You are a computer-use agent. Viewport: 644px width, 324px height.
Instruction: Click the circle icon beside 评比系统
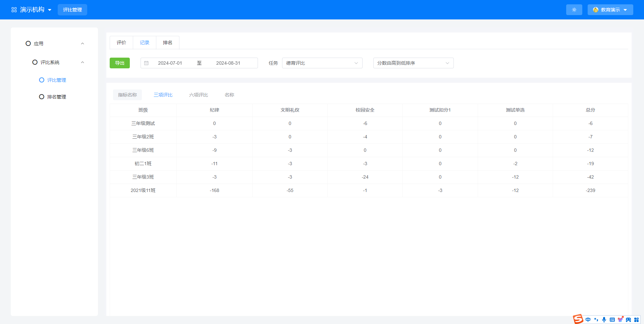tap(35, 62)
